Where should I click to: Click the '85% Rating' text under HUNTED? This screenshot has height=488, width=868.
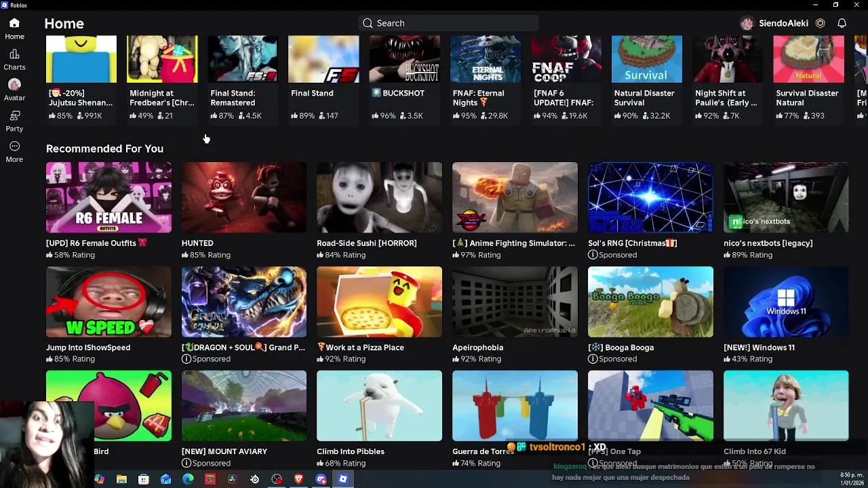210,255
